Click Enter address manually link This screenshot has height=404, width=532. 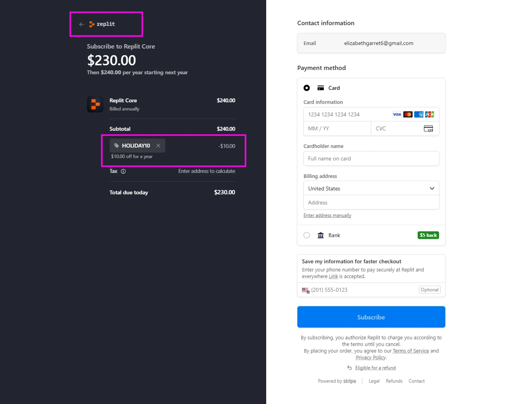pos(327,215)
